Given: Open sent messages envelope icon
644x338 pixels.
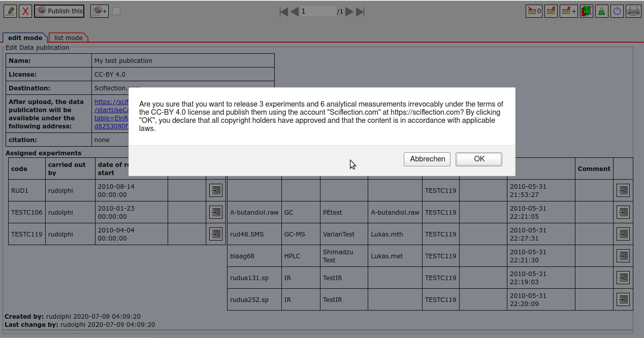Looking at the screenshot, I should point(551,11).
